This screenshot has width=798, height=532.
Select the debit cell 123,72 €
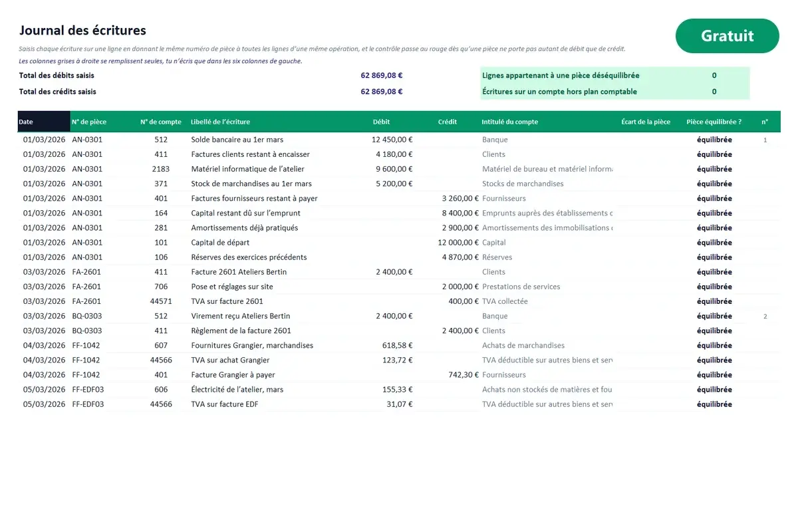pyautogui.click(x=397, y=359)
